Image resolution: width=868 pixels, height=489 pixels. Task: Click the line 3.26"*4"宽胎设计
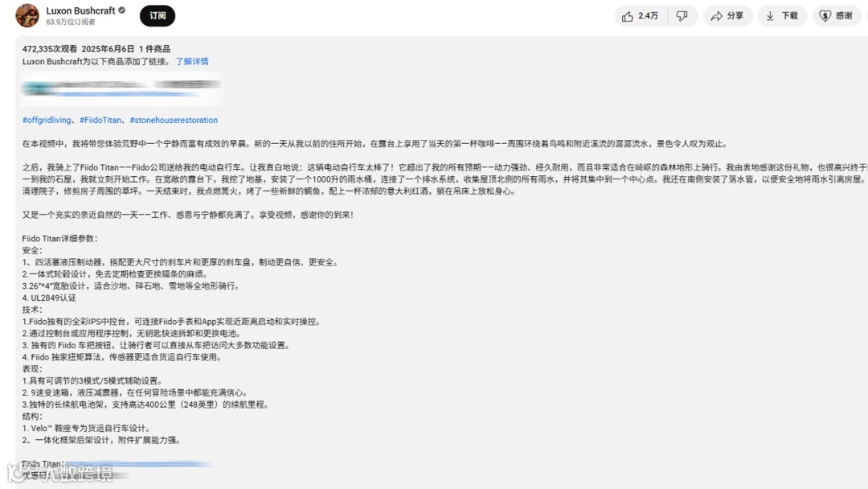[x=131, y=286]
